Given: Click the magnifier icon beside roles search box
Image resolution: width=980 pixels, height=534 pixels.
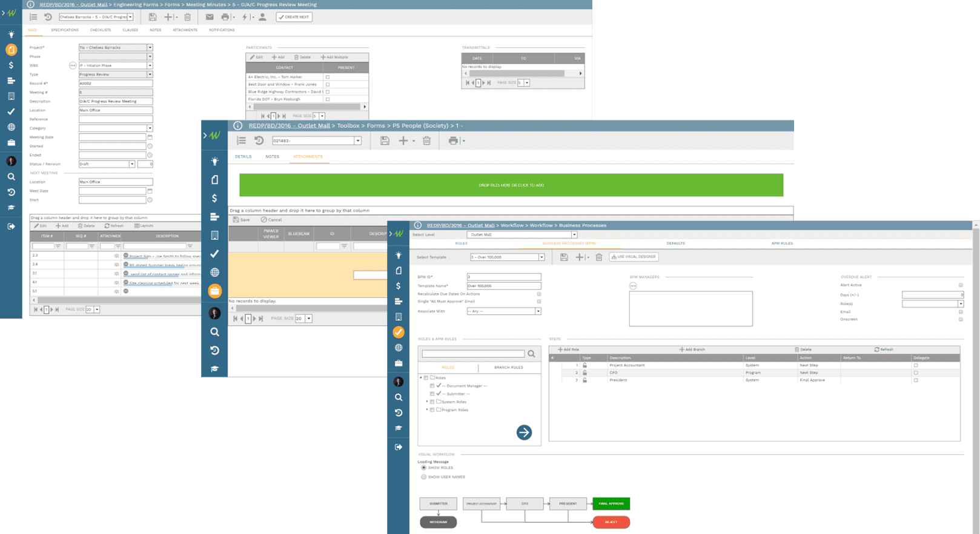Looking at the screenshot, I should click(x=531, y=354).
